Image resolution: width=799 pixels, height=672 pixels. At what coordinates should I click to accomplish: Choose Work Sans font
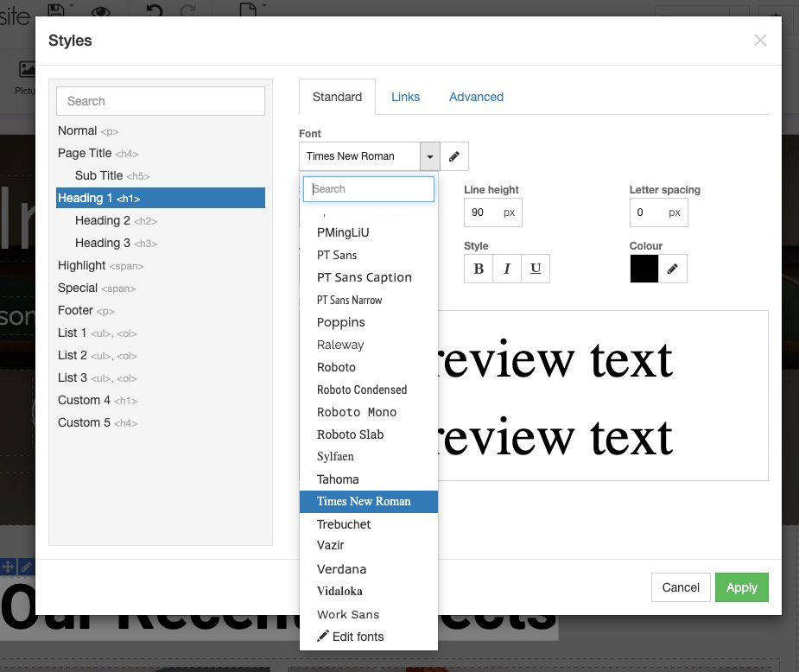(369, 614)
